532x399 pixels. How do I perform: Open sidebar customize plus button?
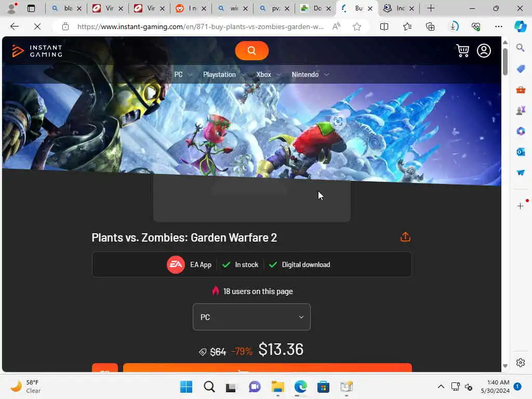[x=521, y=206]
